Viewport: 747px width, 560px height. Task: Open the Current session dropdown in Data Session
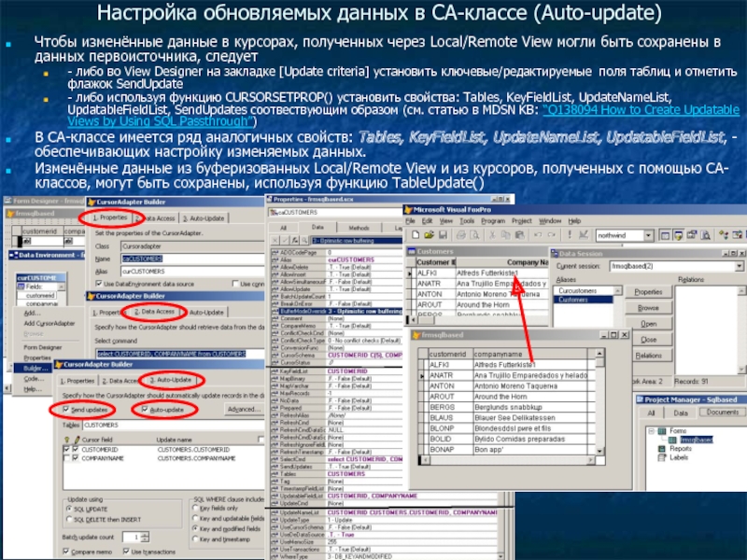pyautogui.click(x=738, y=266)
